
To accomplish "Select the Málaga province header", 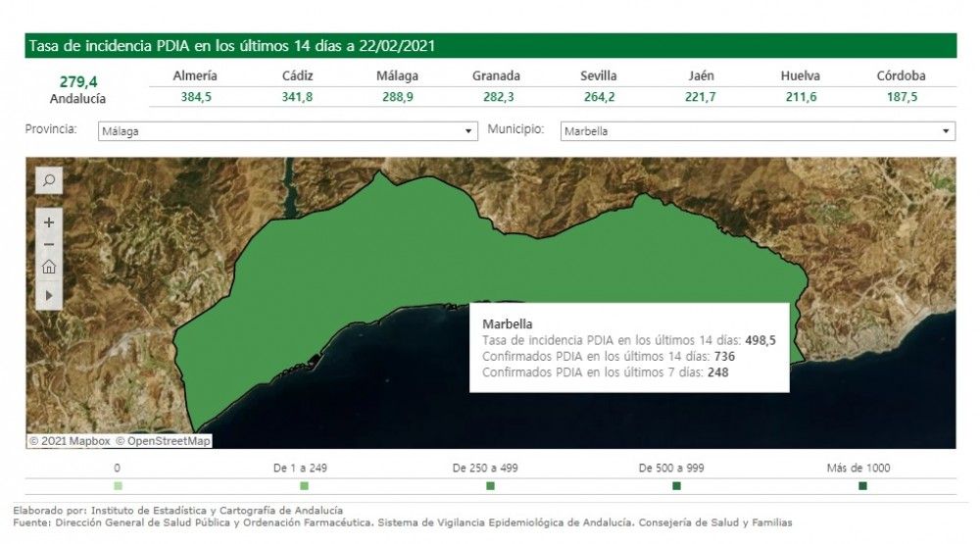I will (397, 75).
